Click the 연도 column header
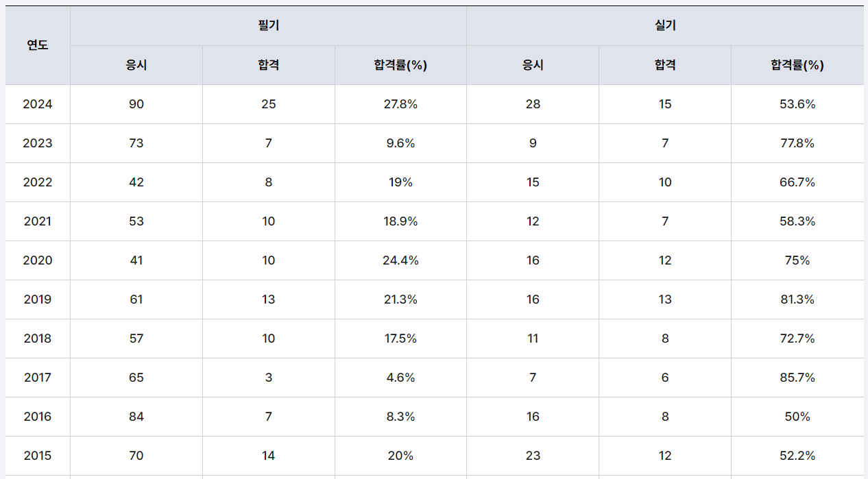The width and height of the screenshot is (868, 479). coord(38,45)
